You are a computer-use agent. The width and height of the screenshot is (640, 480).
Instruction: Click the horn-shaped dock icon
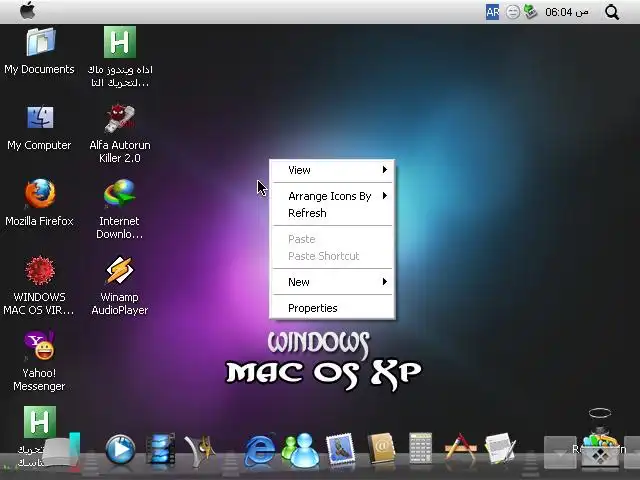point(201,450)
